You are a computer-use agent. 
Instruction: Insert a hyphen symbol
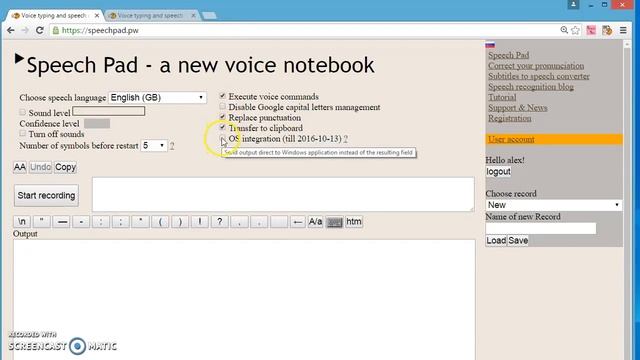(81, 222)
